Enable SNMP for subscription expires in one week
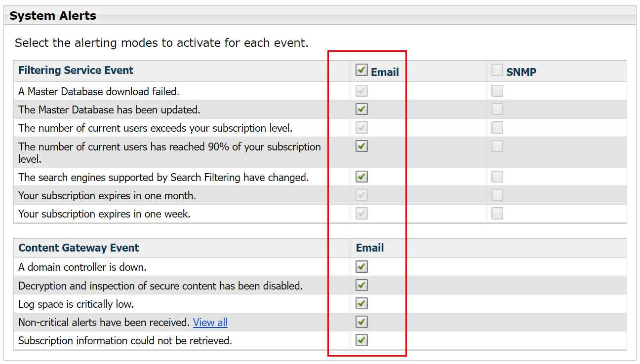This screenshot has height=364, width=640. point(497,213)
